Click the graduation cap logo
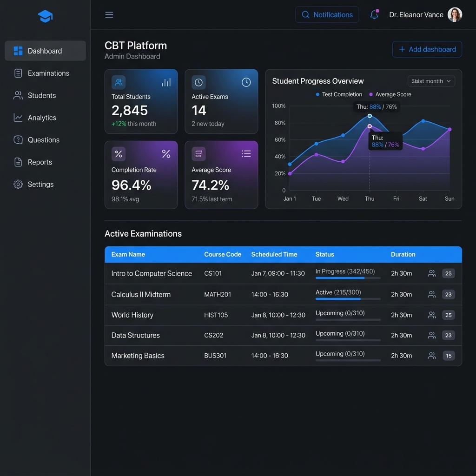 [45, 16]
